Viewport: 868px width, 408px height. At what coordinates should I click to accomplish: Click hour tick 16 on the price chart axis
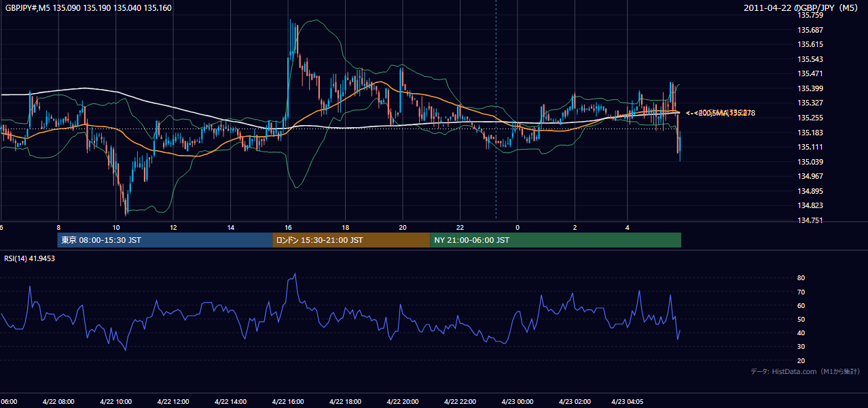pyautogui.click(x=288, y=227)
